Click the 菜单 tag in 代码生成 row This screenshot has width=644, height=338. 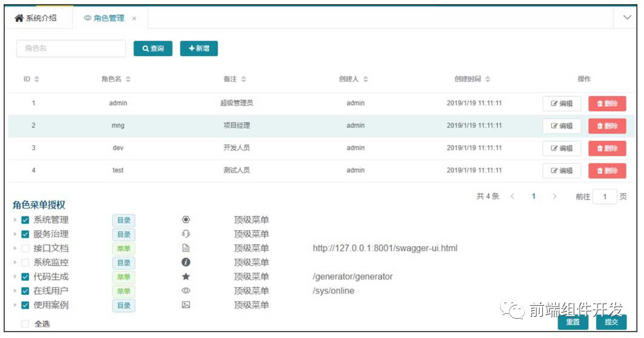coord(123,277)
